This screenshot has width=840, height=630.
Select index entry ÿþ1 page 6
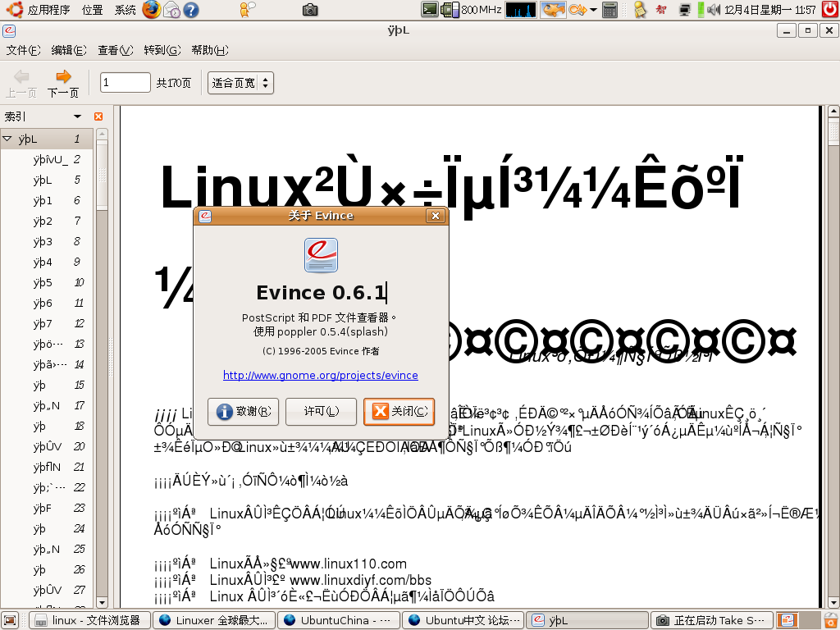(x=47, y=200)
